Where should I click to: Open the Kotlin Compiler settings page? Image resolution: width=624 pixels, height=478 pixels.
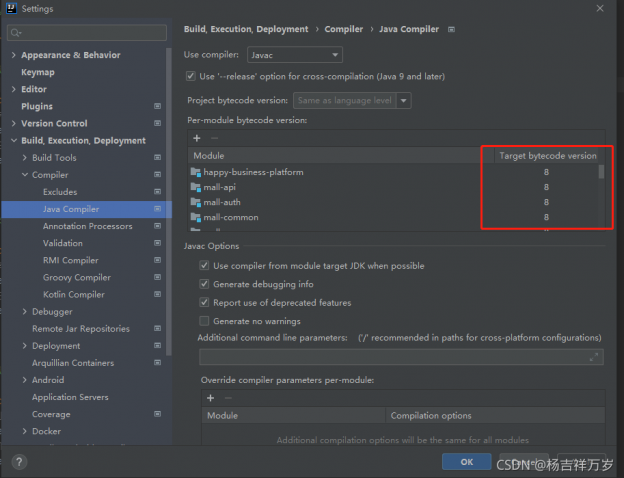[74, 295]
